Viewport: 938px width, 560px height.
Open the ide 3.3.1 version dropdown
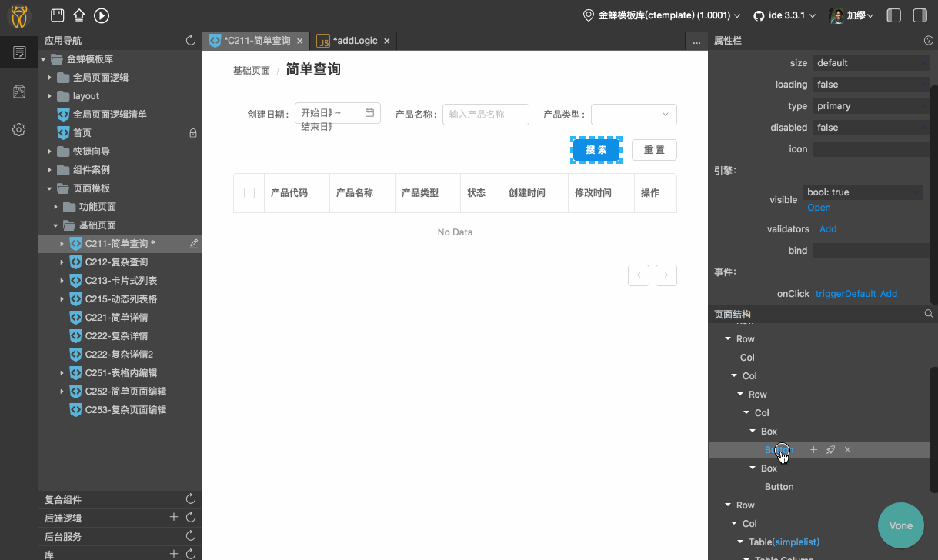(x=783, y=14)
